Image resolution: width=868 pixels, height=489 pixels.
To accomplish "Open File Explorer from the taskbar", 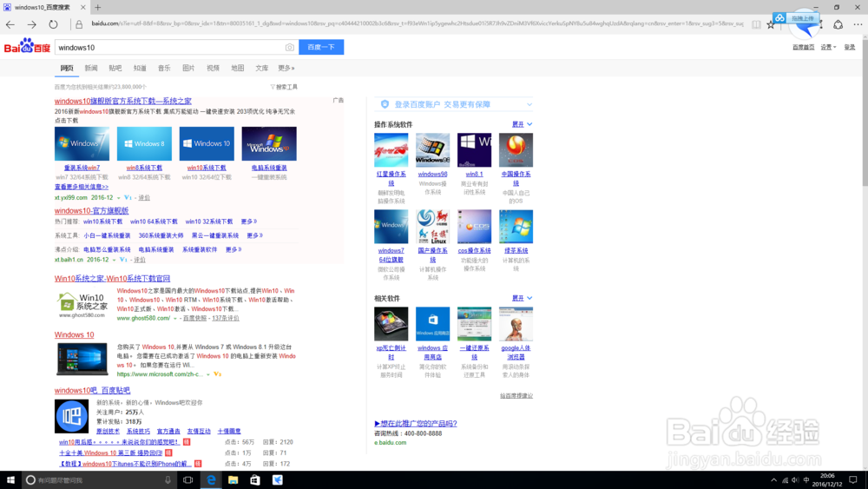I will pos(233,480).
